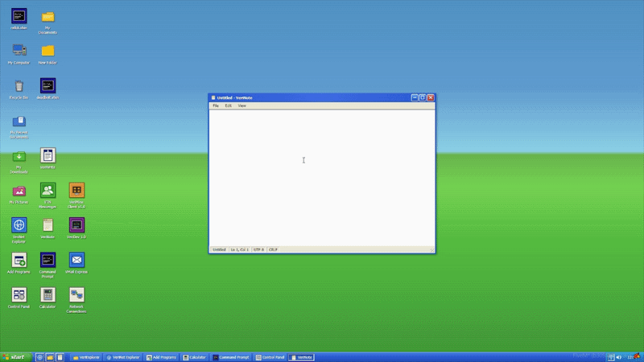Click the VertNote taskbar button
The height and width of the screenshot is (362, 644).
[302, 357]
